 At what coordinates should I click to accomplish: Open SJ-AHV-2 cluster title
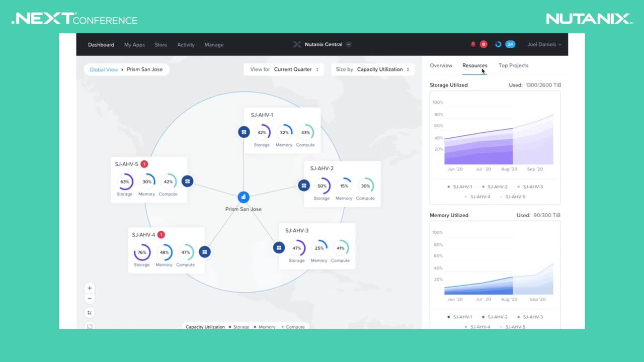tap(321, 168)
